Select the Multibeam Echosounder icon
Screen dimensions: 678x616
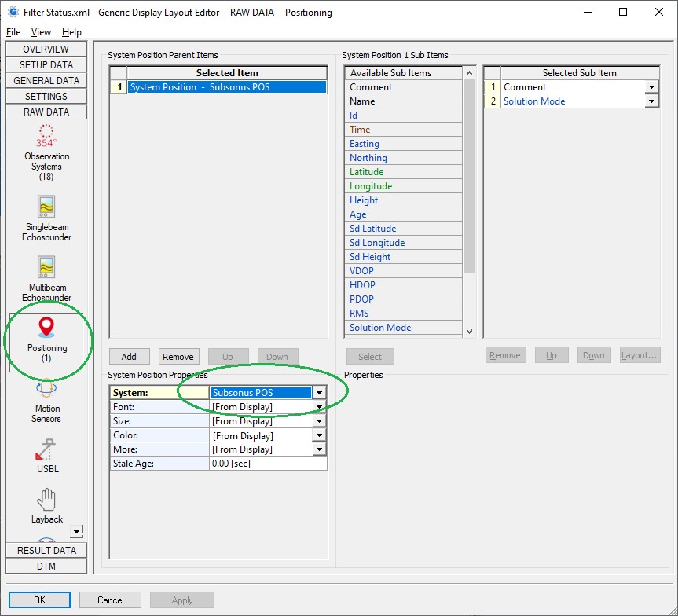(x=46, y=267)
